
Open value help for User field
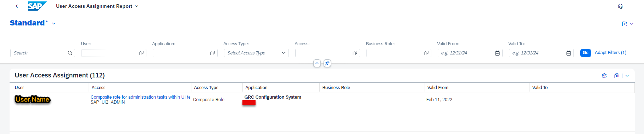coord(141,53)
